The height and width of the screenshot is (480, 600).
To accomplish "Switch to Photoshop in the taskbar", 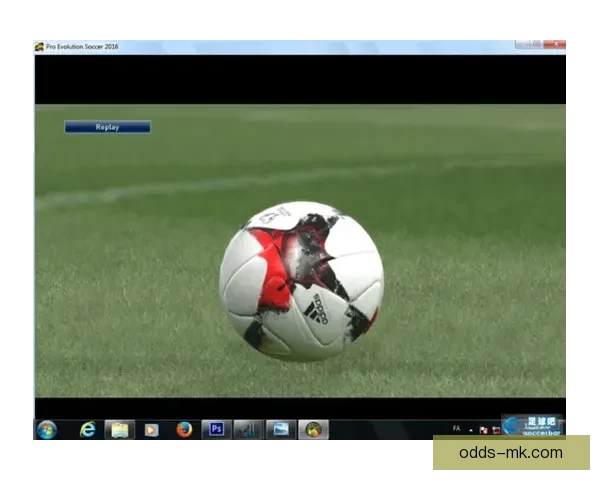I will point(217,429).
